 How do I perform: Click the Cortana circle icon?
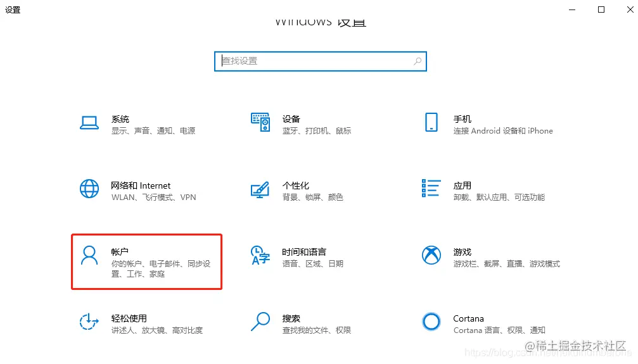coord(431,322)
